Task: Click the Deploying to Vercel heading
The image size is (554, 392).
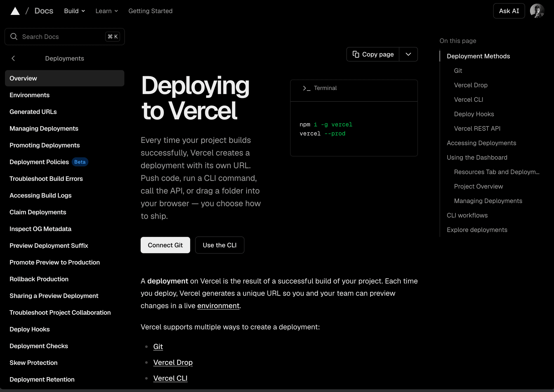Action: click(195, 98)
